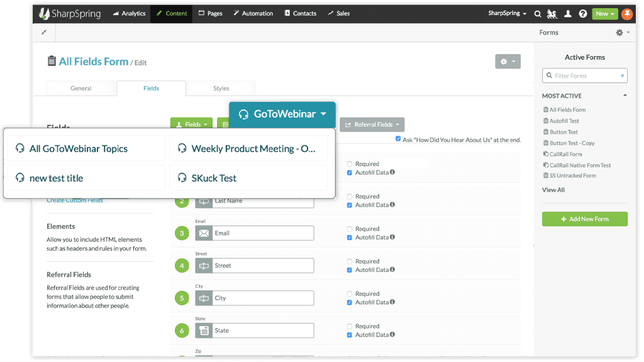Uncheck Autofill Data for the Street field
The image size is (644, 362).
click(350, 270)
